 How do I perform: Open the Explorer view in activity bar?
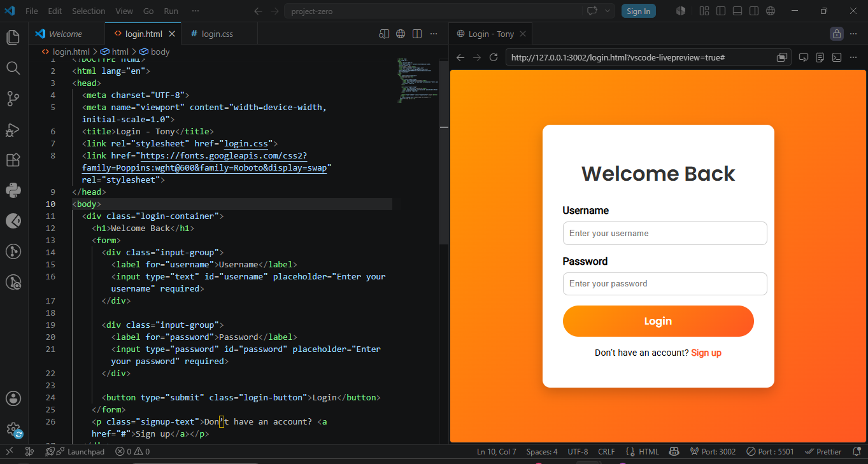point(13,38)
